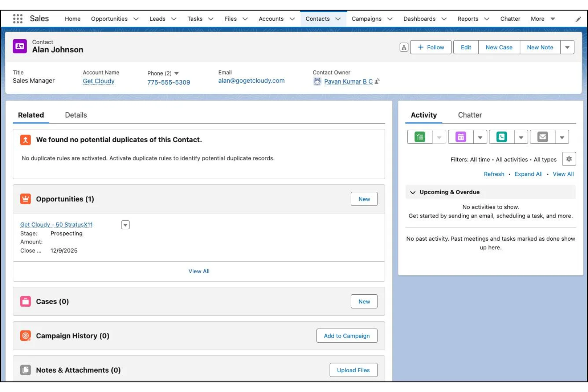Image resolution: width=588 pixels, height=392 pixels.
Task: Open Get Cloudy account link
Action: (x=99, y=81)
